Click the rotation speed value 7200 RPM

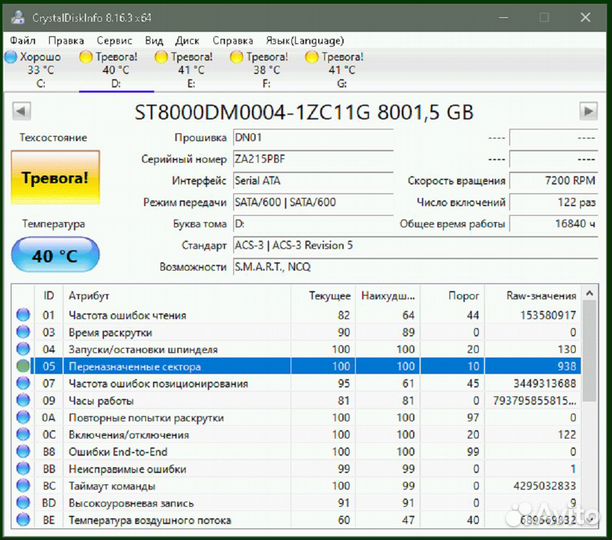(553, 181)
